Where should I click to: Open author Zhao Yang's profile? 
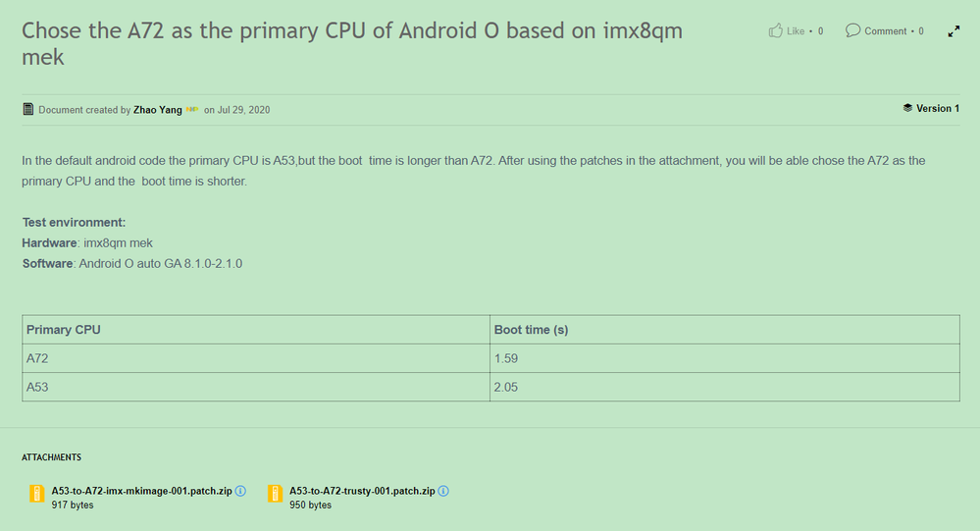click(158, 110)
